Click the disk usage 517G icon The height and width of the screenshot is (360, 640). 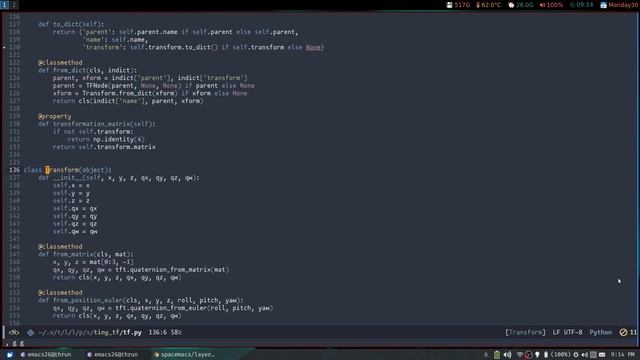coord(449,5)
